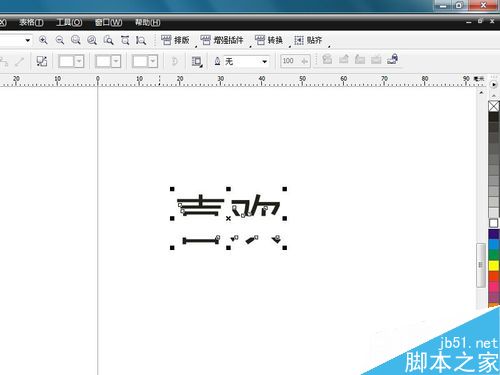Expand the color palette flyout arrow
The image size is (500, 375).
coord(494,85)
